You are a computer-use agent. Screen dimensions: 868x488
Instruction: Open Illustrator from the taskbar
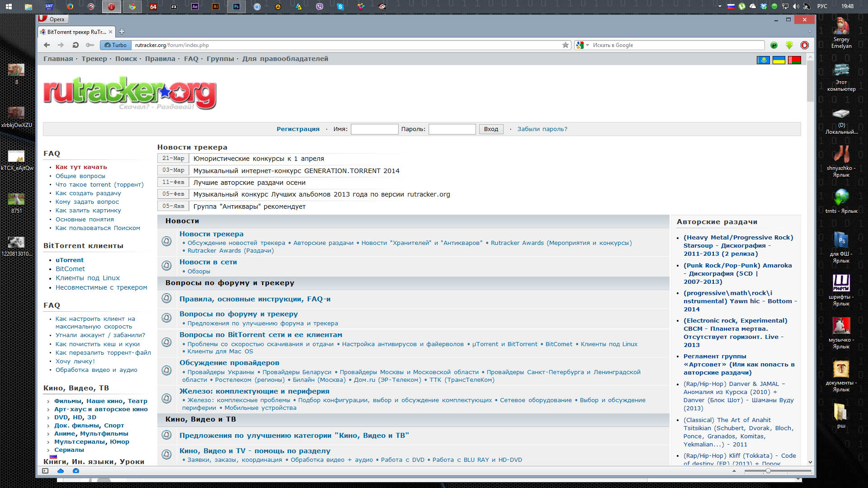216,7
